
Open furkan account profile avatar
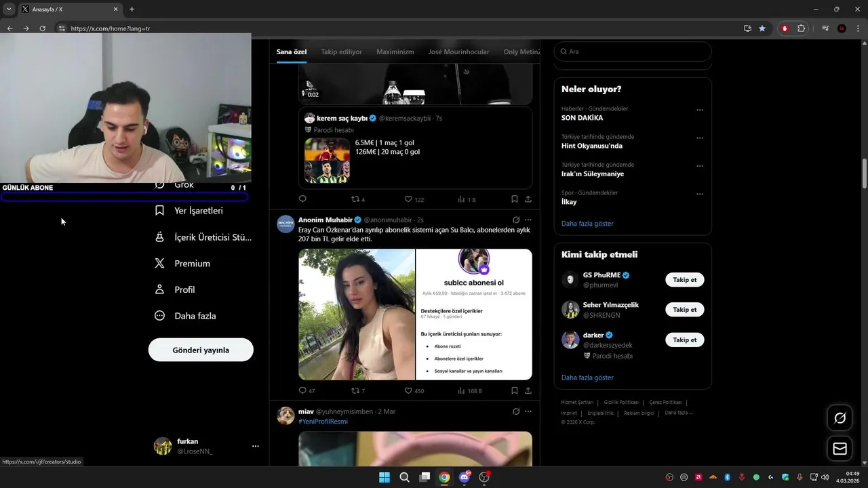[x=163, y=446]
